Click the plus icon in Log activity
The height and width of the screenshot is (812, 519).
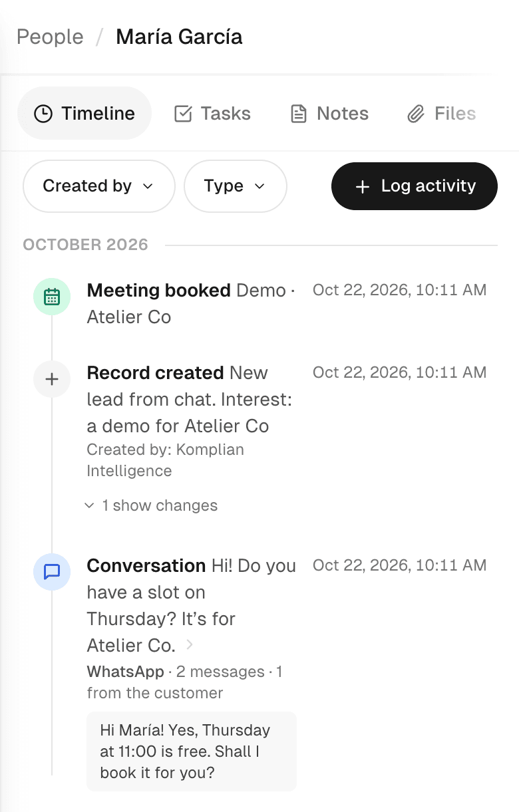coord(363,187)
